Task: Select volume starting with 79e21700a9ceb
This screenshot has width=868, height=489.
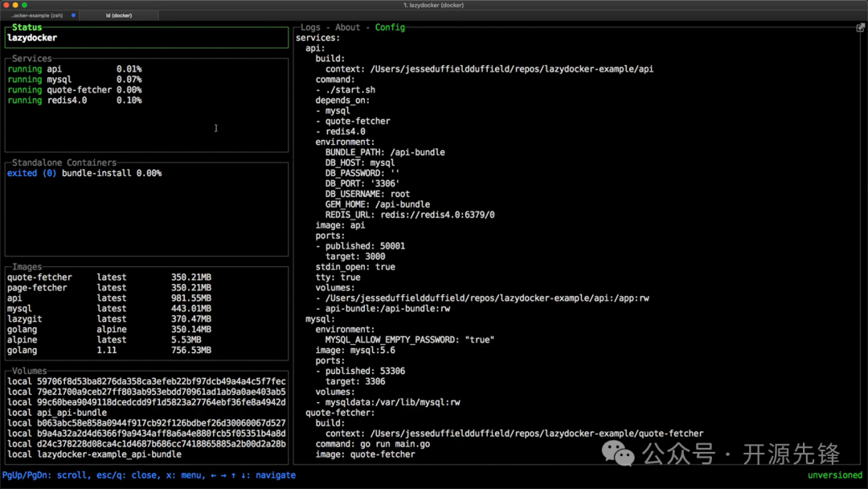Action: point(147,392)
